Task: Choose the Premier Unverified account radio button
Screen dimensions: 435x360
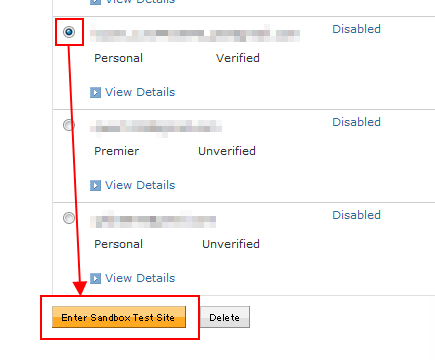Action: (x=69, y=125)
